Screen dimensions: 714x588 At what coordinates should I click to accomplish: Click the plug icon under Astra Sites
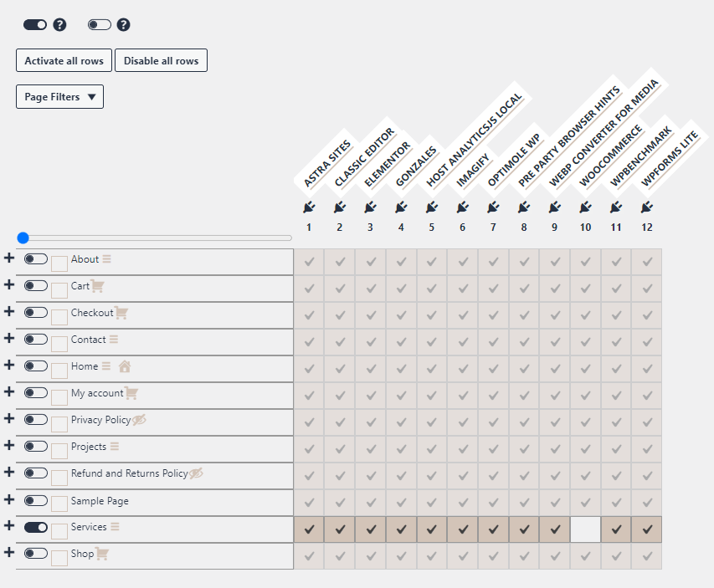click(309, 207)
